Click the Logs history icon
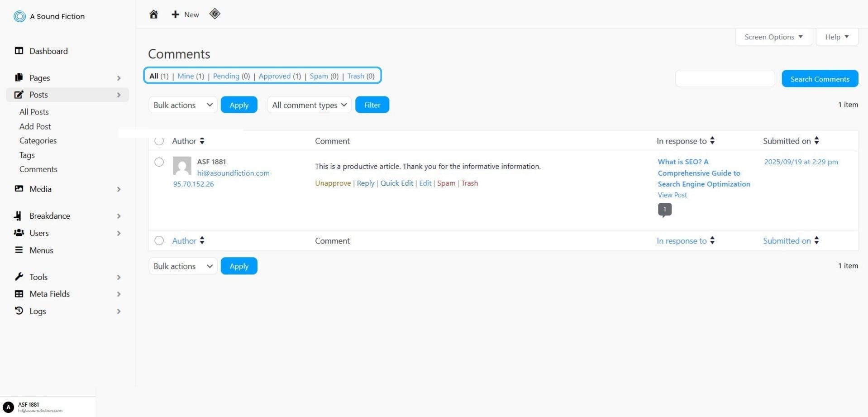 [x=19, y=311]
